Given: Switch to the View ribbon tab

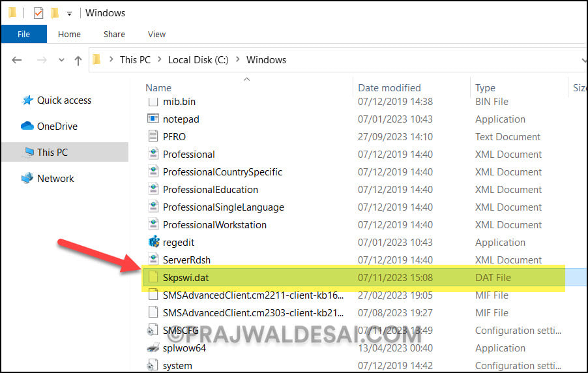Looking at the screenshot, I should pyautogui.click(x=156, y=34).
